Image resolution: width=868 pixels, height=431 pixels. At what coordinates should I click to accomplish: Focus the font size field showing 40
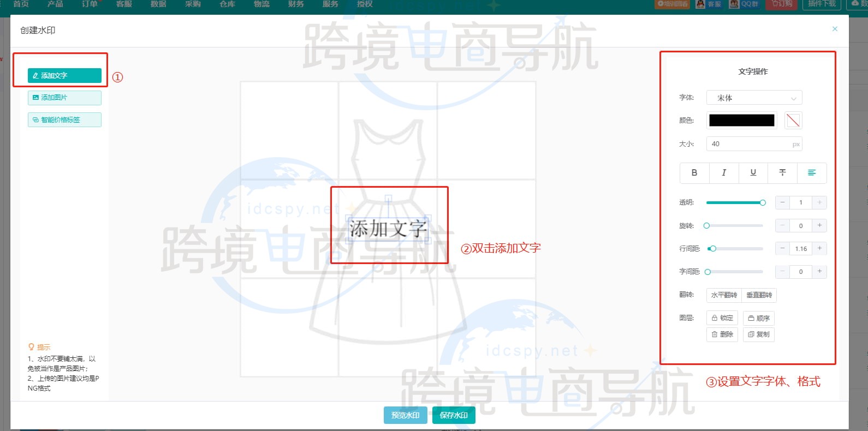tap(754, 144)
